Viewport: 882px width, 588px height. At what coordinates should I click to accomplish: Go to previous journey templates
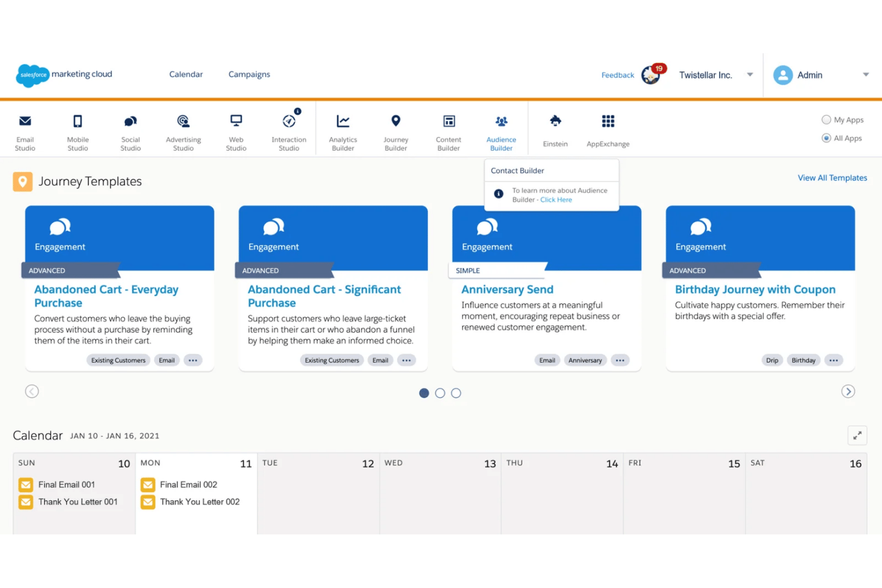coord(32,391)
